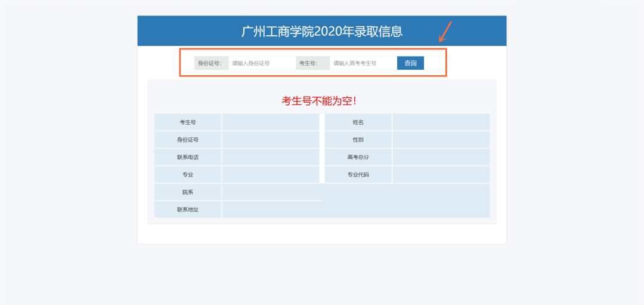Click the 高考总分 table cell
Viewport: 644px width, 305px height.
pyautogui.click(x=358, y=157)
